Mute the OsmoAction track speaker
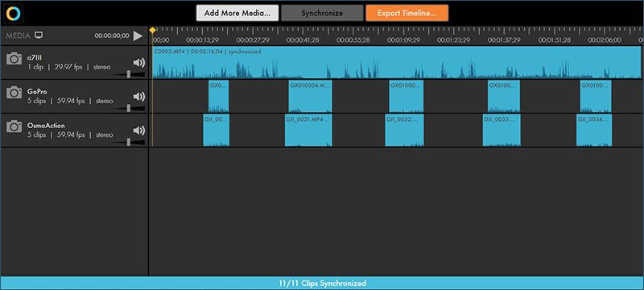Image resolution: width=644 pixels, height=290 pixels. 138,130
